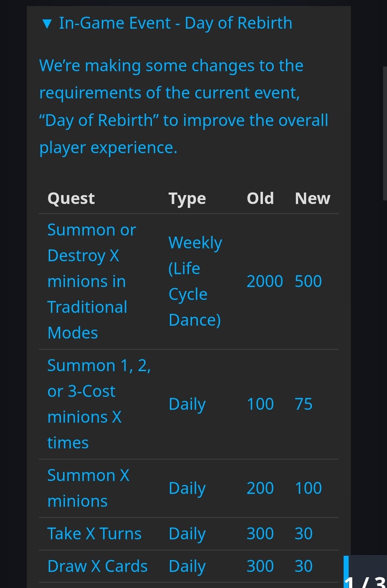Select the New column header
The height and width of the screenshot is (588, 387).
point(312,198)
